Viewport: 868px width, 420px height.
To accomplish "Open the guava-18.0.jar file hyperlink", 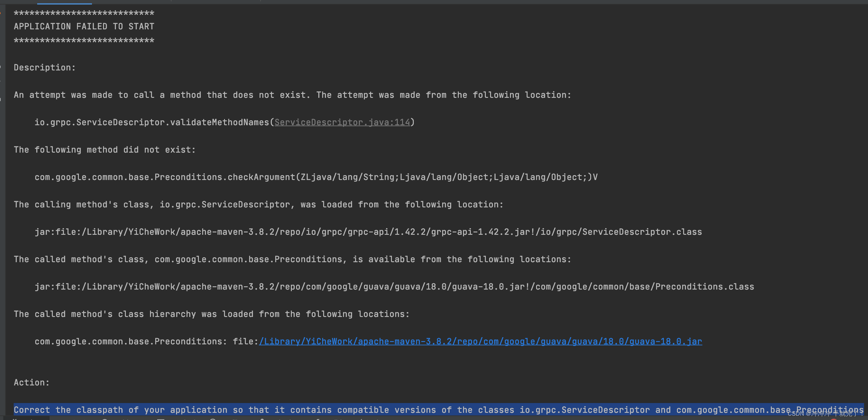I will (480, 341).
